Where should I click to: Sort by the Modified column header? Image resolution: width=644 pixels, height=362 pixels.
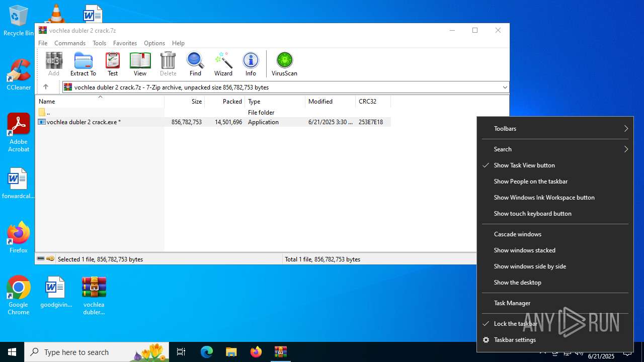[331, 101]
